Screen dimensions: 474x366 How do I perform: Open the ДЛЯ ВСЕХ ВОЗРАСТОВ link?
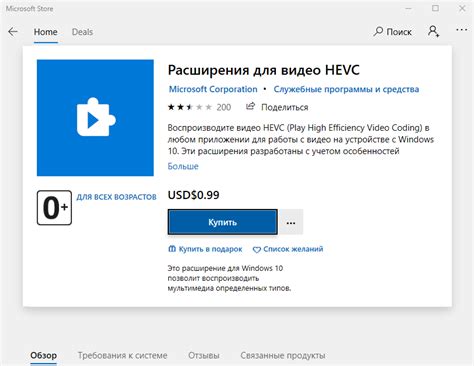point(116,197)
